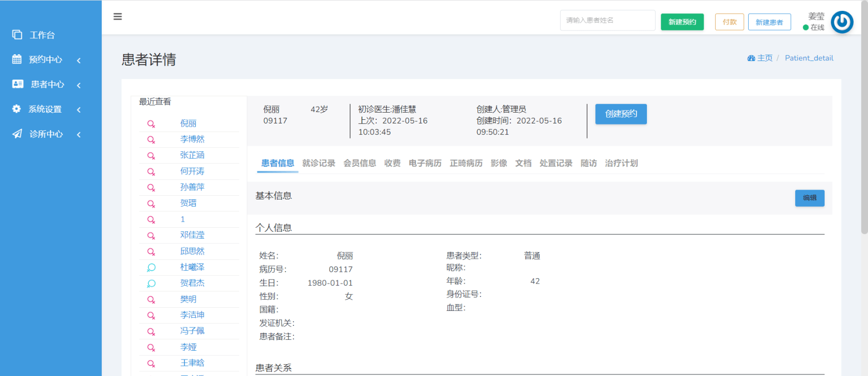Click the 编辑 button in 基本信息

(810, 198)
